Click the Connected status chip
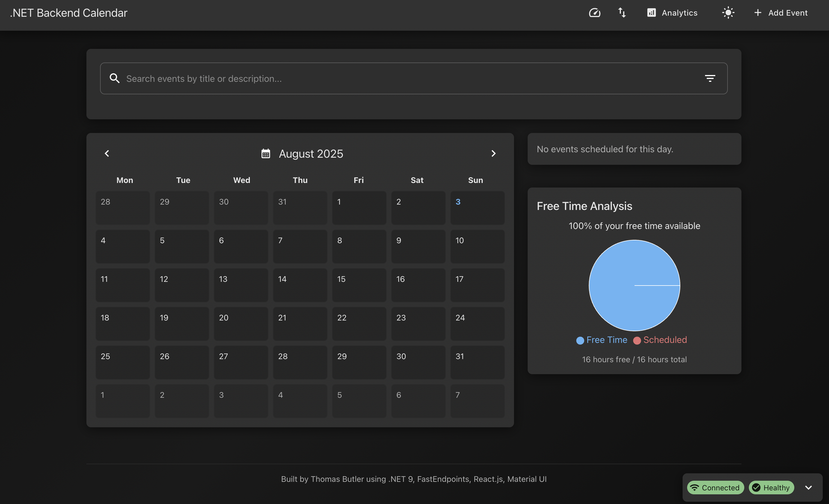829x504 pixels. pyautogui.click(x=715, y=488)
